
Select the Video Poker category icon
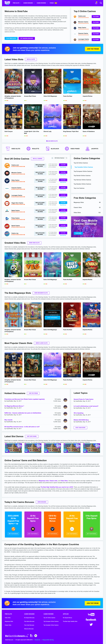tap(67, 148)
